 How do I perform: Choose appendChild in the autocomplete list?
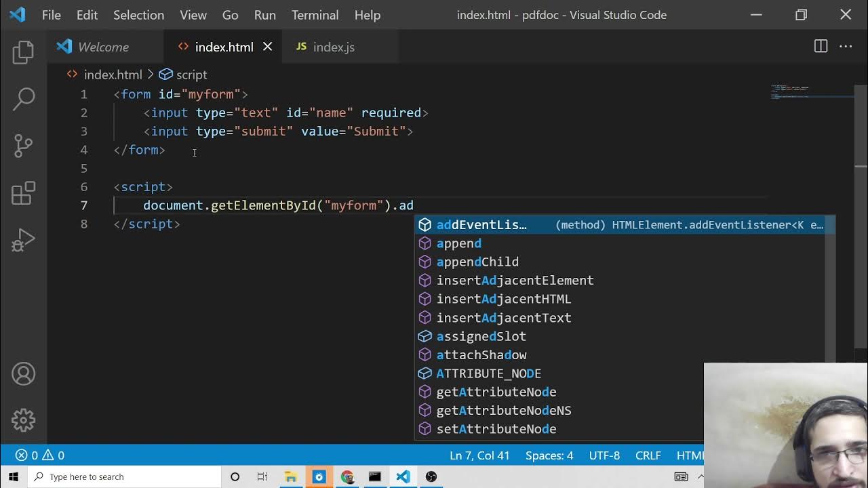477,262
